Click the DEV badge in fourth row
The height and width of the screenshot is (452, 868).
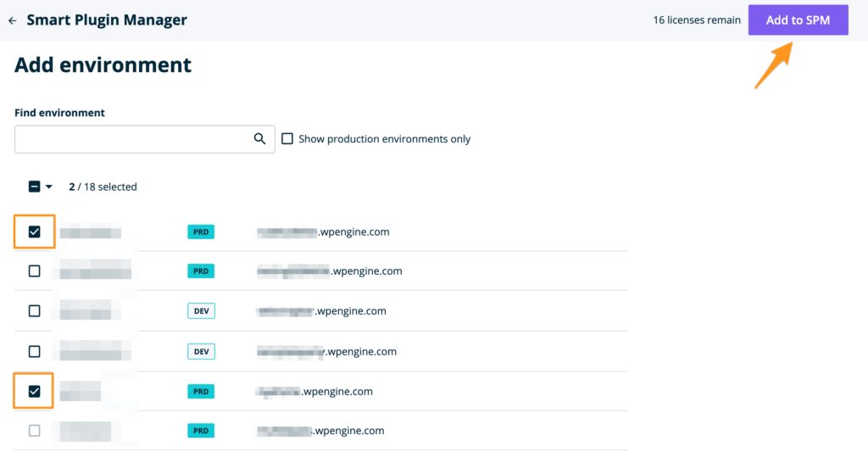[x=201, y=351]
